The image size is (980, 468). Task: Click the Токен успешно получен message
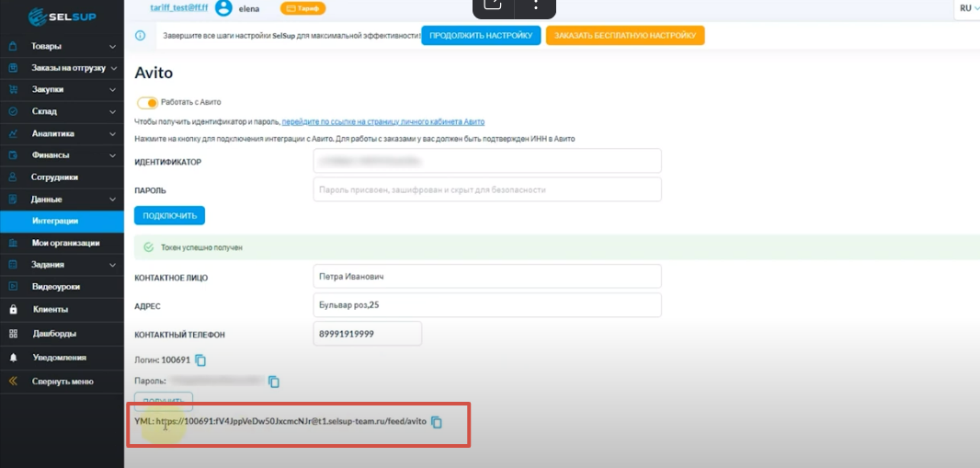pyautogui.click(x=201, y=247)
